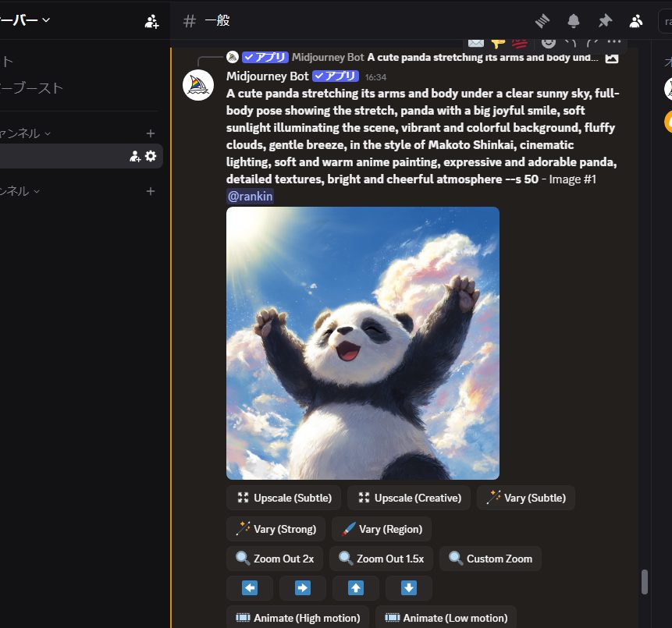The image size is (672, 628).
Task: Pan image right with right arrow button
Action: click(x=303, y=588)
